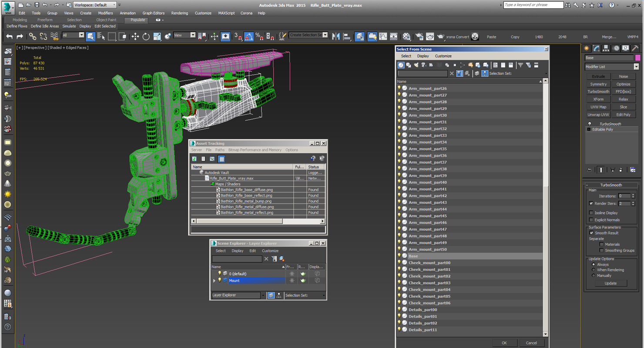Click the Mirror tool icon

[x=336, y=37]
